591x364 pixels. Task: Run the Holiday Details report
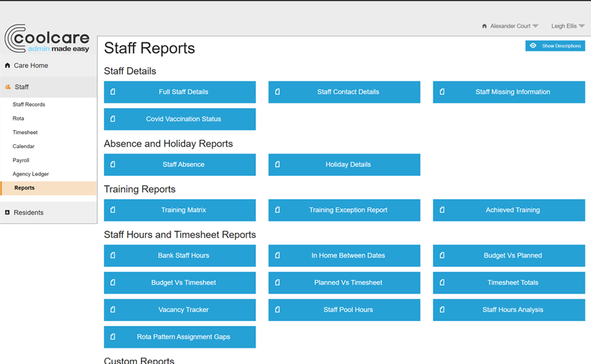click(x=344, y=164)
